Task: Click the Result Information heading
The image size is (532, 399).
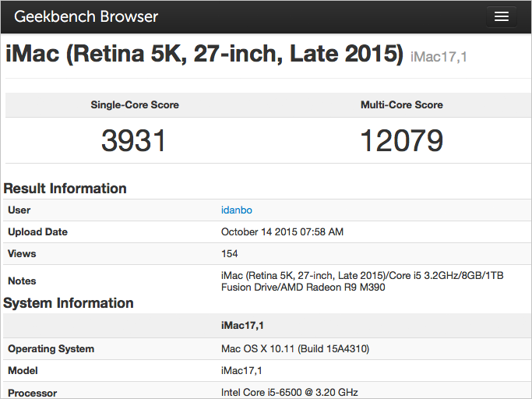Action: tap(65, 189)
